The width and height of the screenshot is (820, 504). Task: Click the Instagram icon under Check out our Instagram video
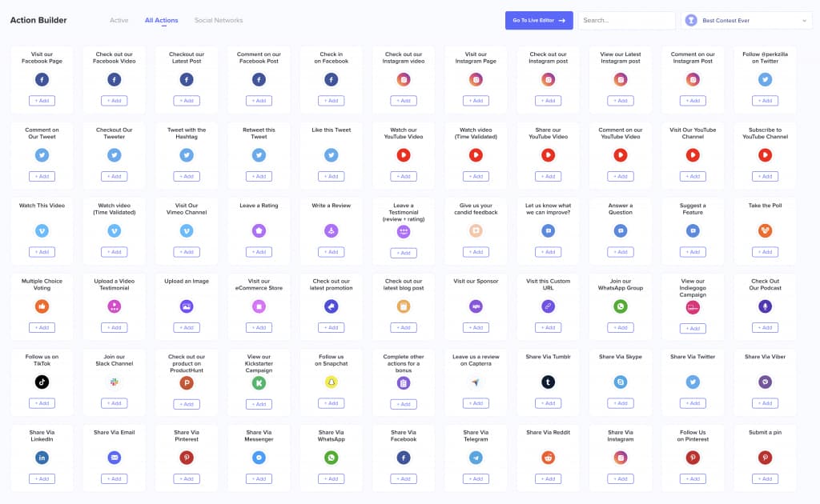point(404,79)
